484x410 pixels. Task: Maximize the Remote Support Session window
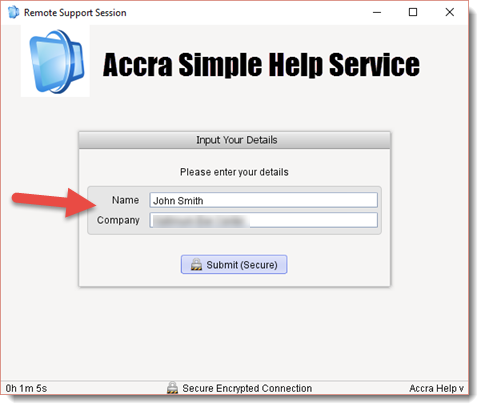(413, 12)
